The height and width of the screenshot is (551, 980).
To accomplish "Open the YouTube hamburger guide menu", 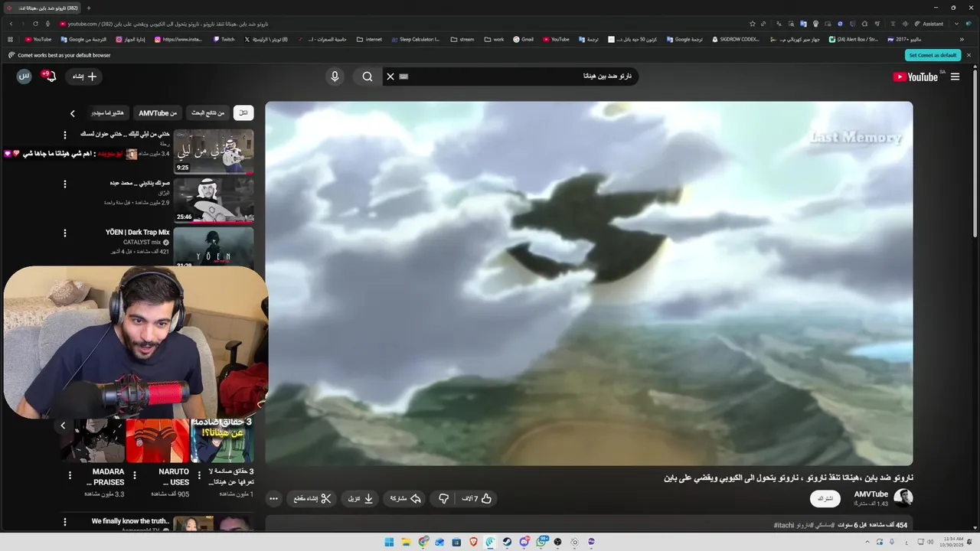I will [x=955, y=77].
